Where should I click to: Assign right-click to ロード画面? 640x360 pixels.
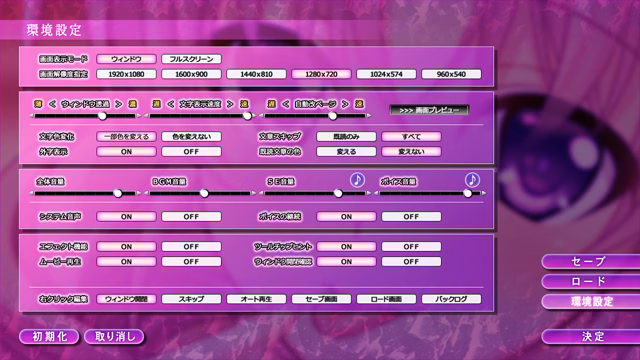pyautogui.click(x=387, y=299)
